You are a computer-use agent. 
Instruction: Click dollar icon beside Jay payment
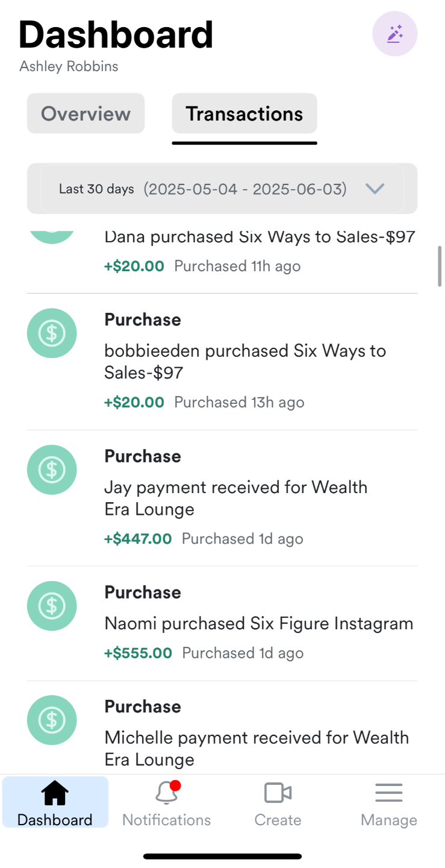click(52, 470)
